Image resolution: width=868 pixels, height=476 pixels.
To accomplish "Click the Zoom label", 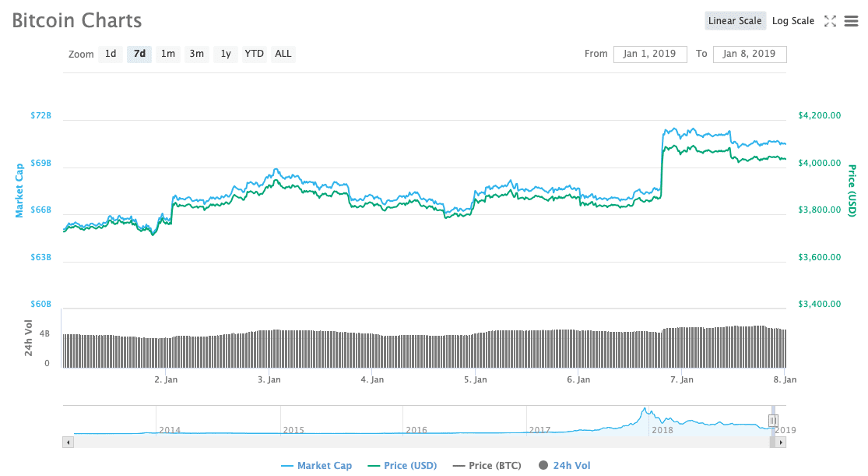I will pyautogui.click(x=81, y=55).
